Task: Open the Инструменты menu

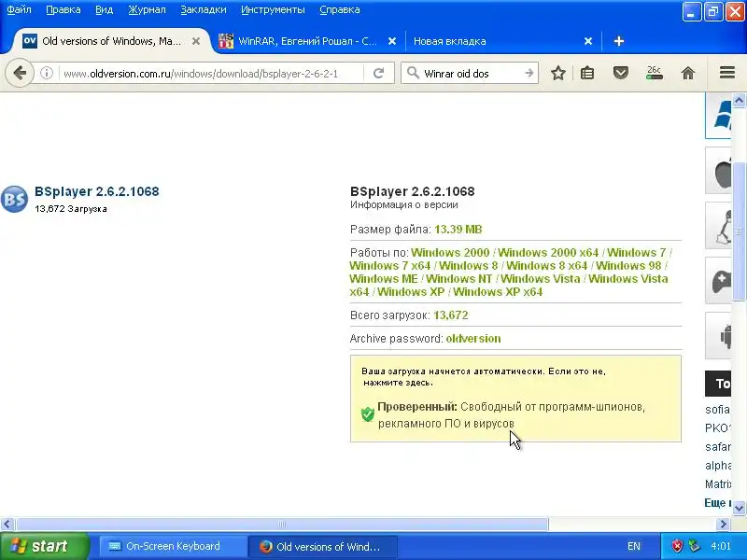Action: coord(273,9)
